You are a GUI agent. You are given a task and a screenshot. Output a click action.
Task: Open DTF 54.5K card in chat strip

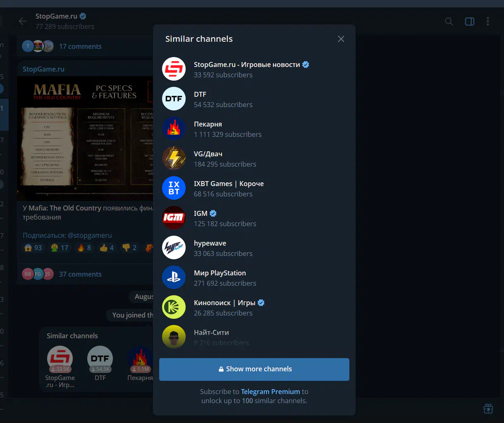point(100,364)
